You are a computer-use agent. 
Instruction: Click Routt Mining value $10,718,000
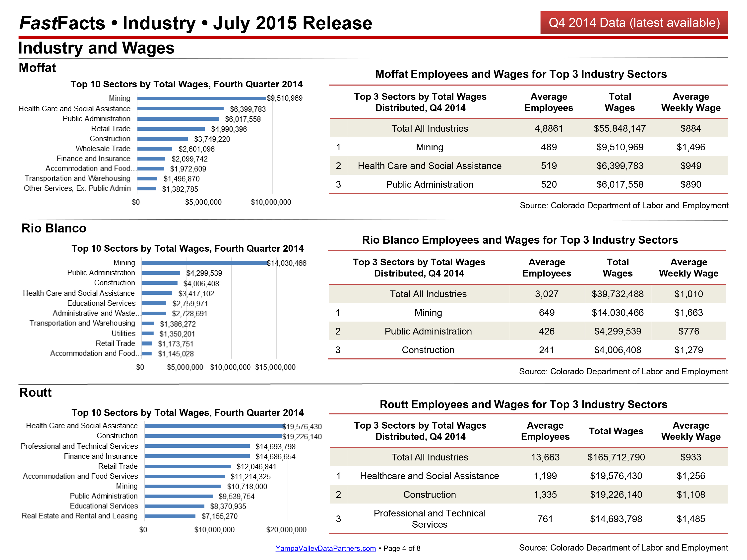pyautogui.click(x=247, y=487)
